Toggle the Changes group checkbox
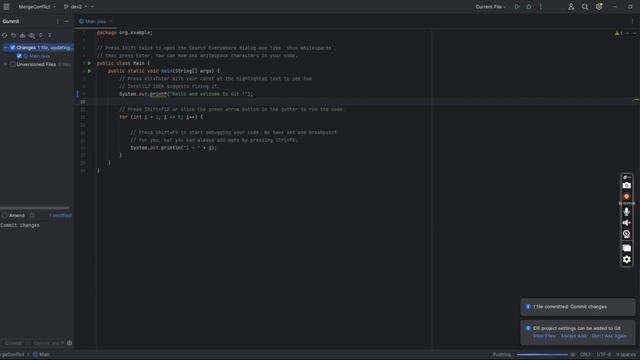The height and width of the screenshot is (360, 640). (x=12, y=48)
